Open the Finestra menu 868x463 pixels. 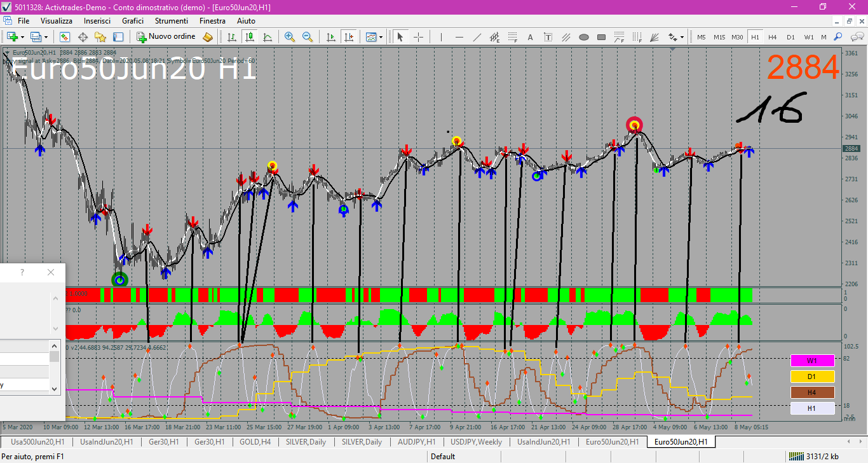point(212,21)
